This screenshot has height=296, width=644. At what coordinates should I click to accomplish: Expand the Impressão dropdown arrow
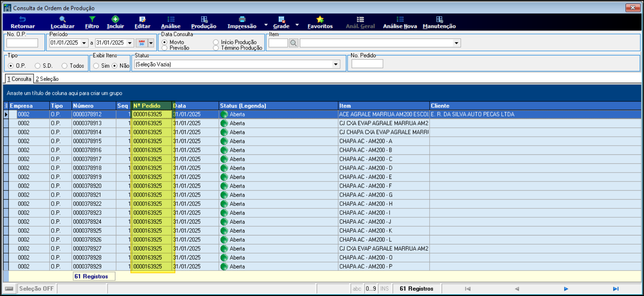click(266, 25)
